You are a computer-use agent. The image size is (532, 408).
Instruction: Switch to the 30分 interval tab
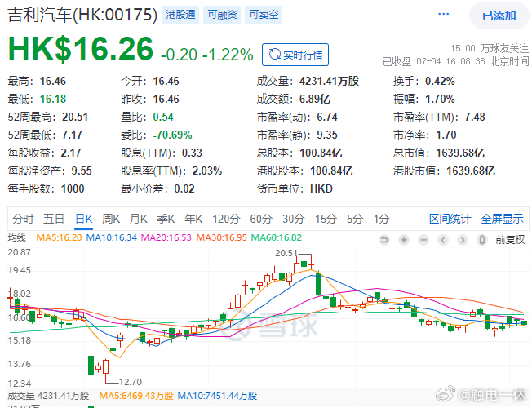(x=294, y=219)
